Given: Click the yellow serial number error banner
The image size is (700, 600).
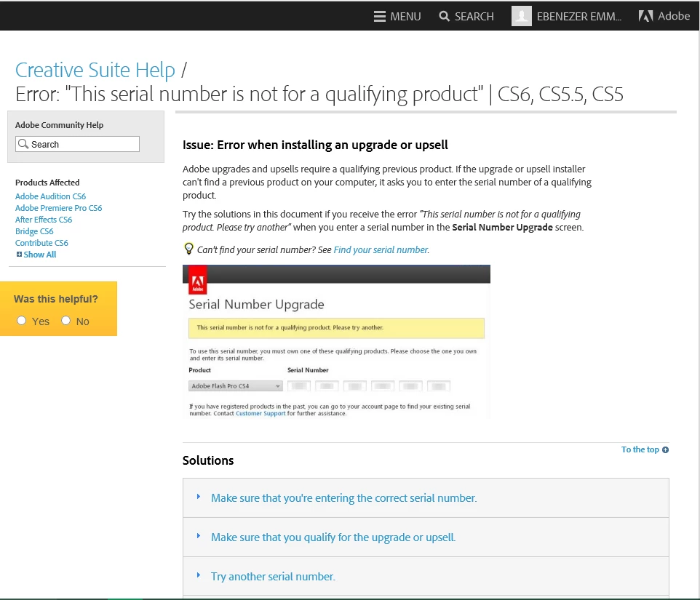Looking at the screenshot, I should click(336, 328).
